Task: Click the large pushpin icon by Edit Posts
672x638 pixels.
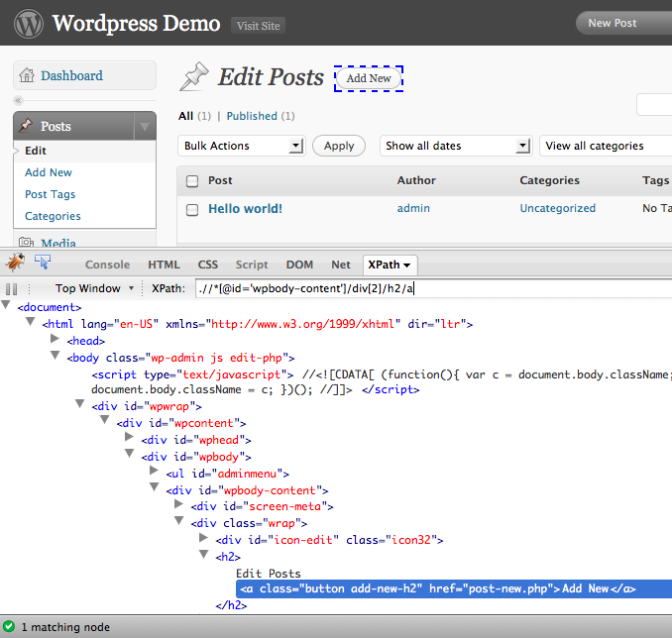Action: tap(194, 76)
